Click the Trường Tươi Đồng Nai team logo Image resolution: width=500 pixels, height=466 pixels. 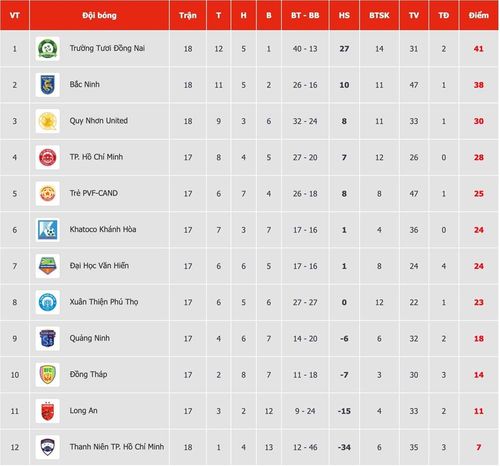pyautogui.click(x=47, y=49)
